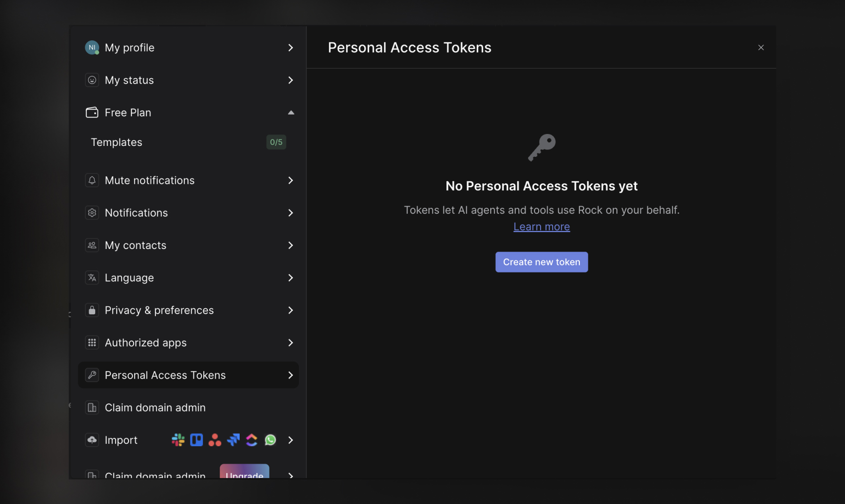Open Privacy & preferences chevron
845x504 pixels.
pos(291,310)
